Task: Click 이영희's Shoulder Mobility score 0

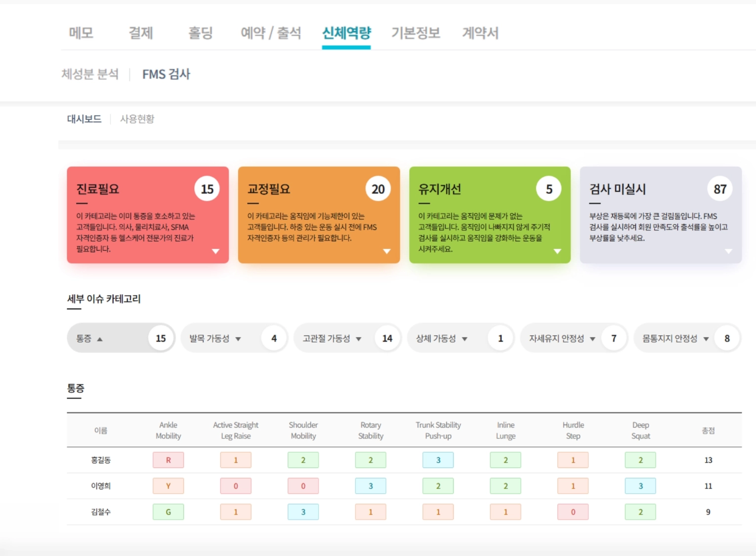Action: (x=303, y=486)
